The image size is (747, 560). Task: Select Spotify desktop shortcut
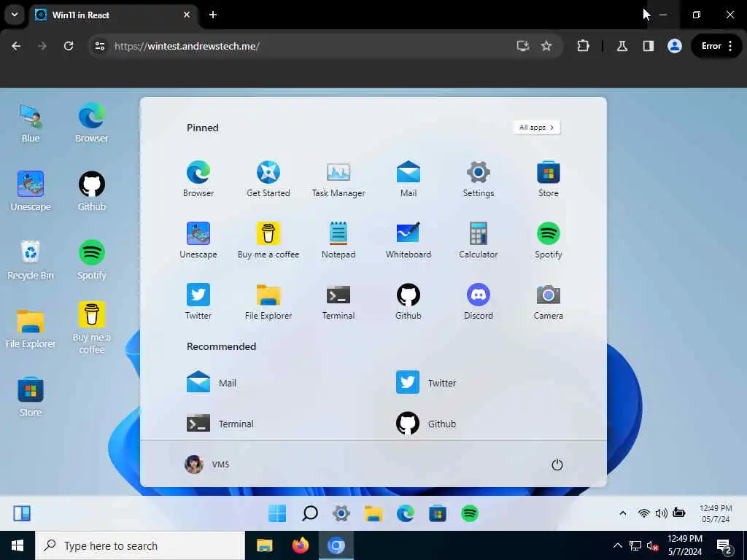[91, 260]
